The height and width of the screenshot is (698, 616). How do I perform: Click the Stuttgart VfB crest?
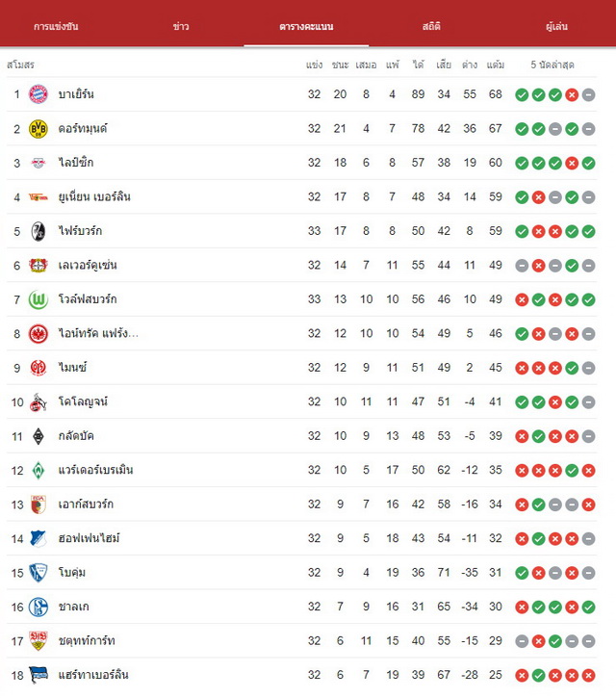[38, 640]
